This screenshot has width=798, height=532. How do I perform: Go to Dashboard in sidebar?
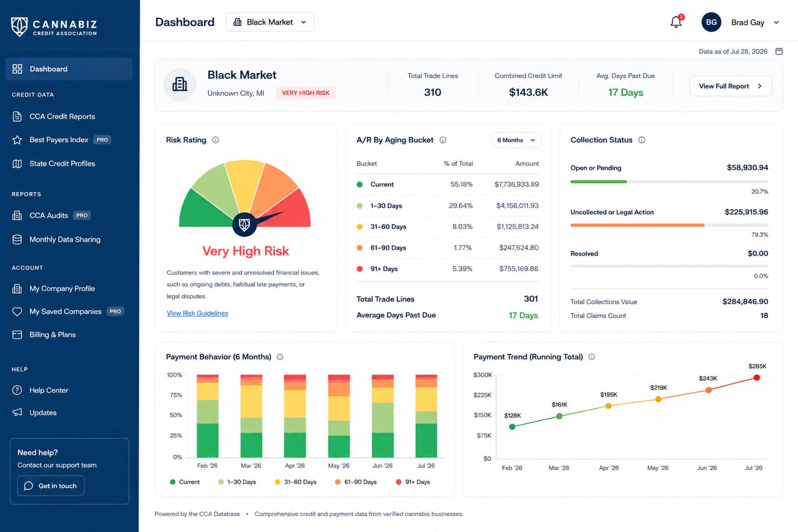(x=69, y=69)
